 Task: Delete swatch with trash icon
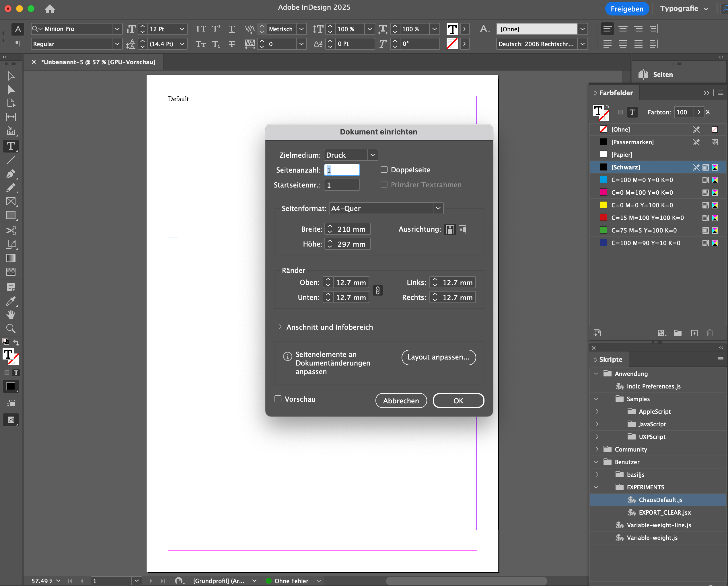coord(710,333)
